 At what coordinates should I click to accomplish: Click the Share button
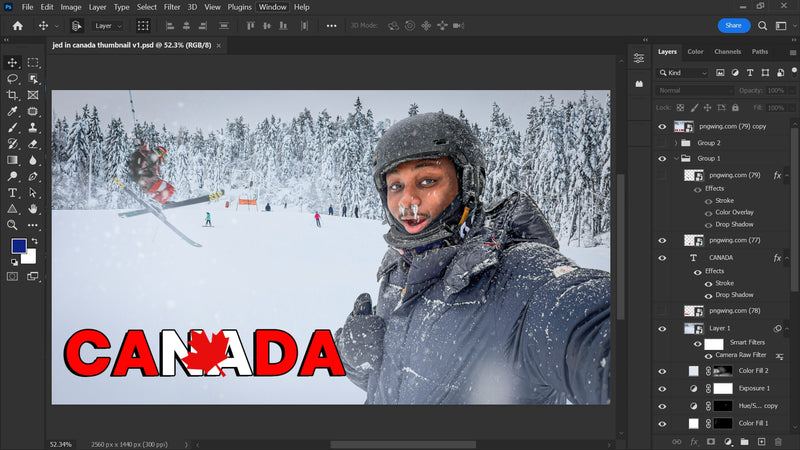[x=733, y=25]
